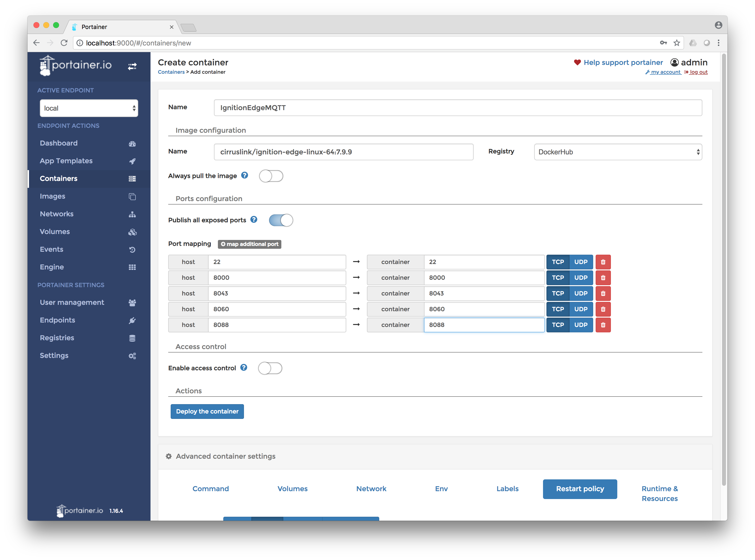Open the Runtime & Resources tab
The image size is (755, 560).
659,494
